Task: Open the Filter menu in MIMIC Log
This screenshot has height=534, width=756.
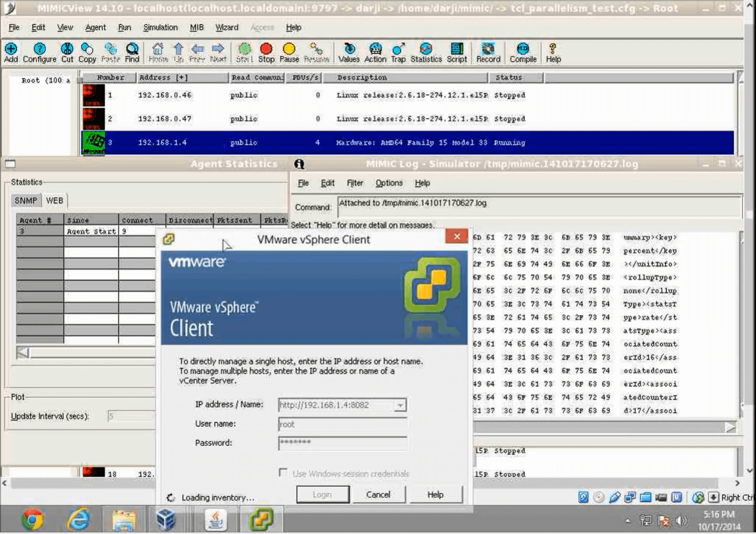Action: [355, 183]
